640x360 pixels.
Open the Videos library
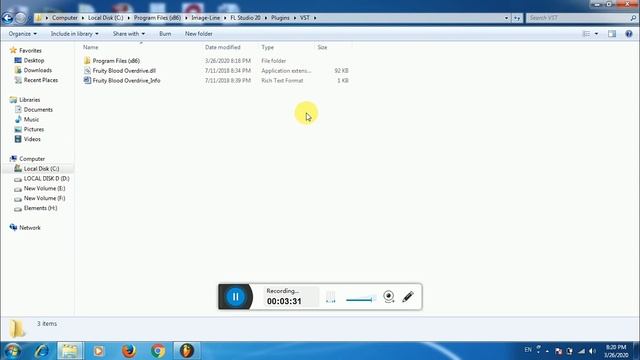pyautogui.click(x=32, y=139)
